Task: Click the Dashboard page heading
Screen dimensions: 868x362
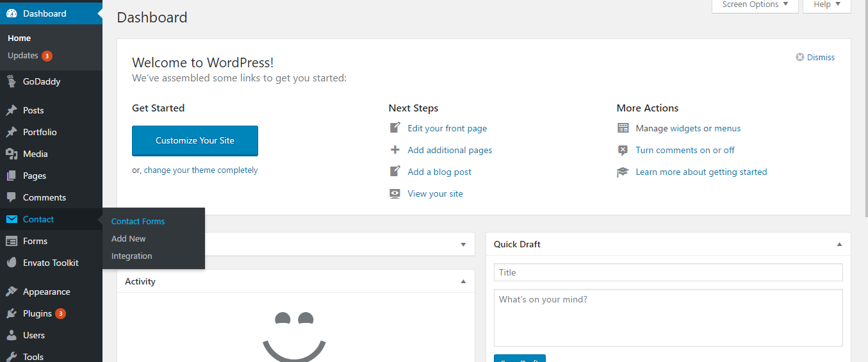Action: tap(152, 17)
